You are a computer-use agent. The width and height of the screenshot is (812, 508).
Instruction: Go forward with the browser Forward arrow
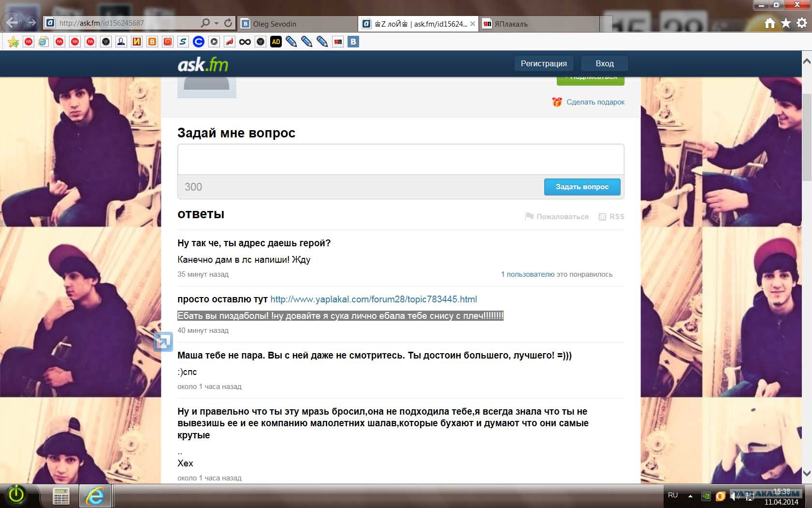(x=32, y=22)
